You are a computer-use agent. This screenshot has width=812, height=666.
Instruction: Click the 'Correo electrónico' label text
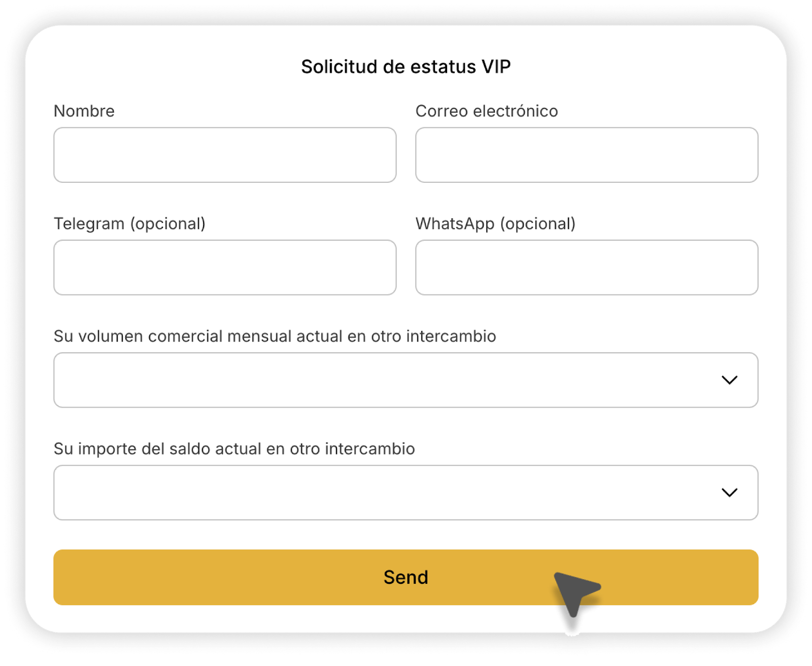tap(487, 111)
